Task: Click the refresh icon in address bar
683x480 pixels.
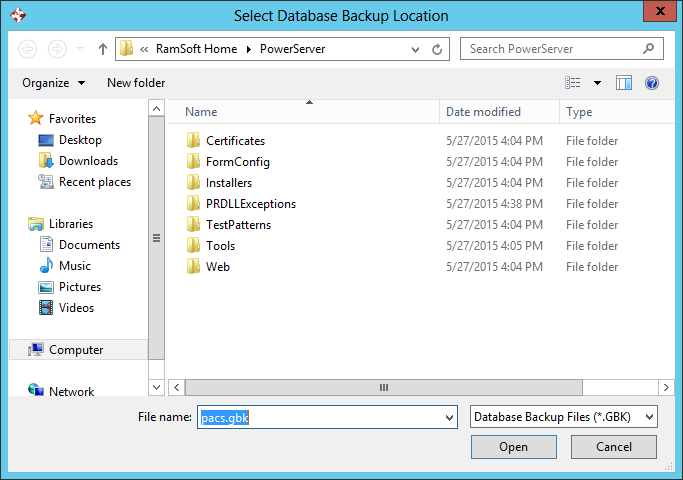Action: coord(437,48)
